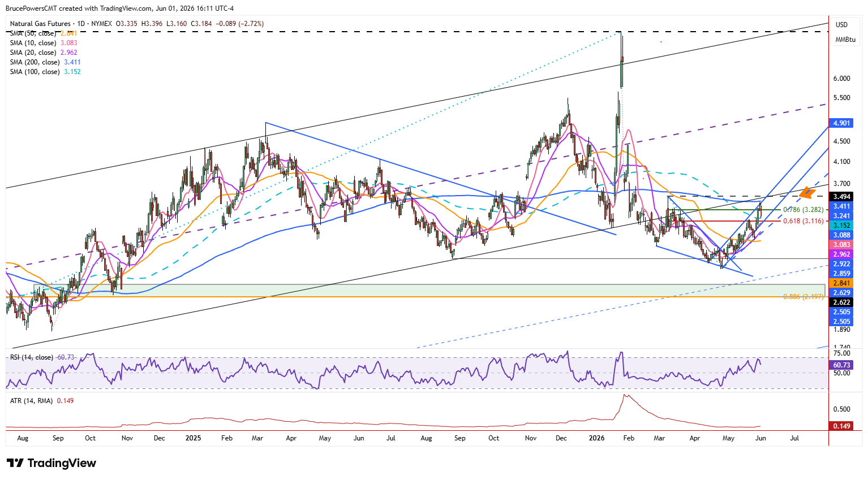Click the cyan 3.152 price axis label
The height and width of the screenshot is (480, 868).
(841, 226)
